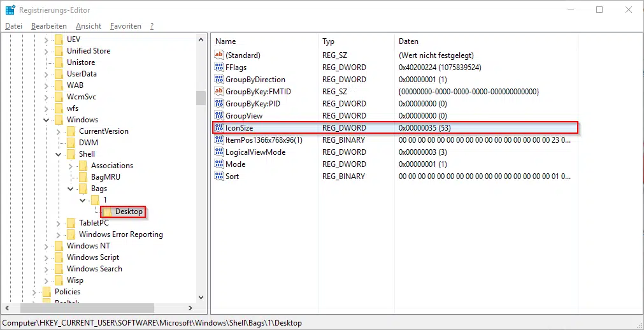The height and width of the screenshot is (330, 644).
Task: Open the Favoriten menu
Action: 125,26
